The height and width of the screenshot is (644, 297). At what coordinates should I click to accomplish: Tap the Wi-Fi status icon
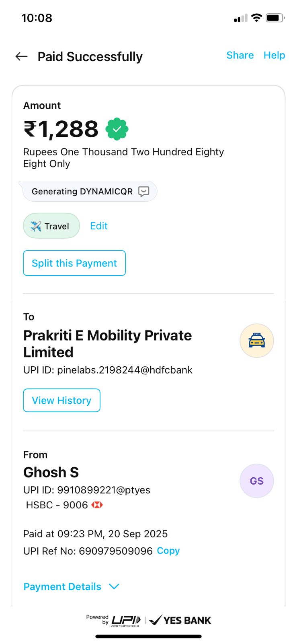(x=256, y=18)
